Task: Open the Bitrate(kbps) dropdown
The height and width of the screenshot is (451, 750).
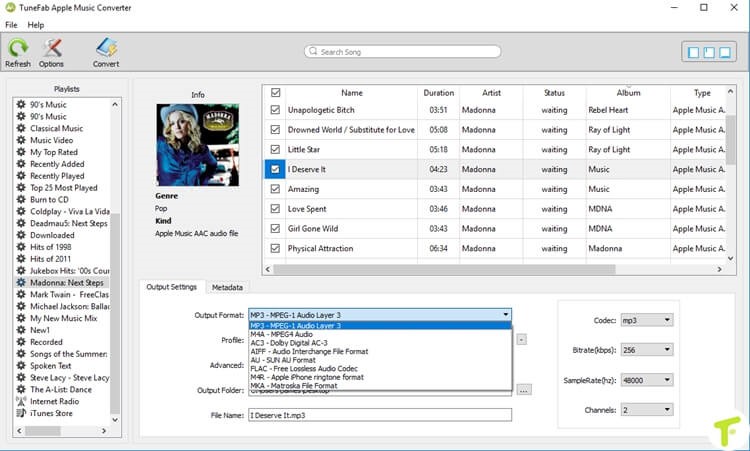Action: (647, 350)
